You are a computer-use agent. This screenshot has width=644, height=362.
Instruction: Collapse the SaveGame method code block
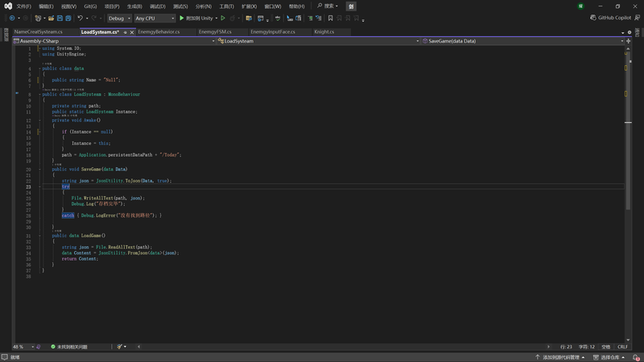tap(39, 170)
